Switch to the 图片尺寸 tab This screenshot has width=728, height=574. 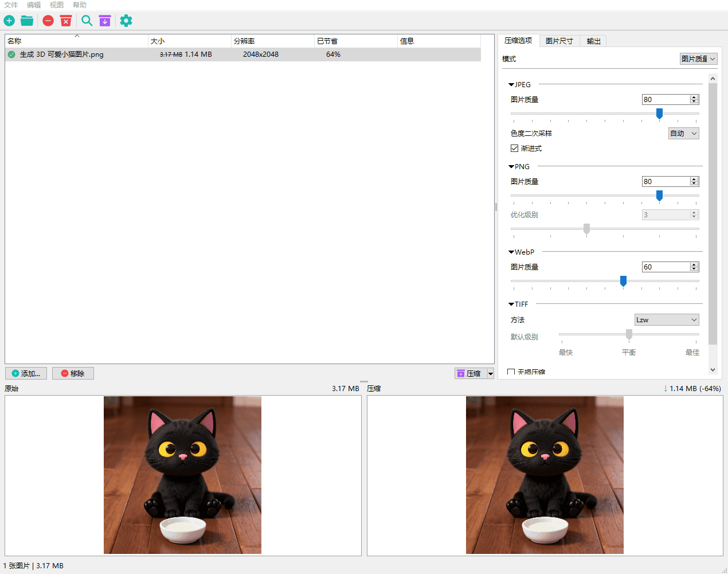[559, 41]
